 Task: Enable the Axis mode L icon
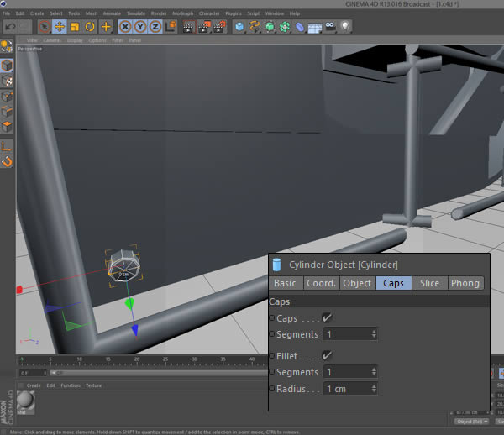point(7,146)
